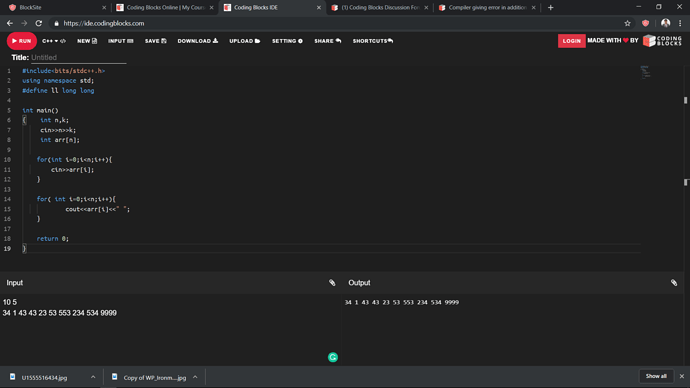View site security lock info
This screenshot has height=388, width=690.
click(x=56, y=23)
